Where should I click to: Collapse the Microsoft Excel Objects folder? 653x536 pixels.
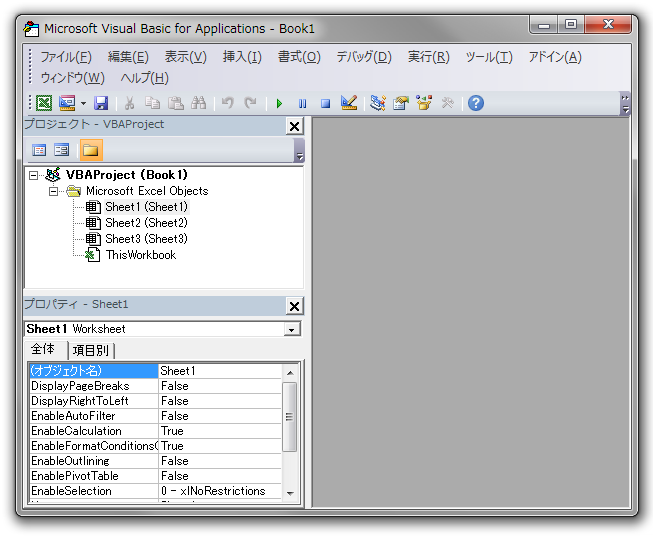[x=53, y=192]
